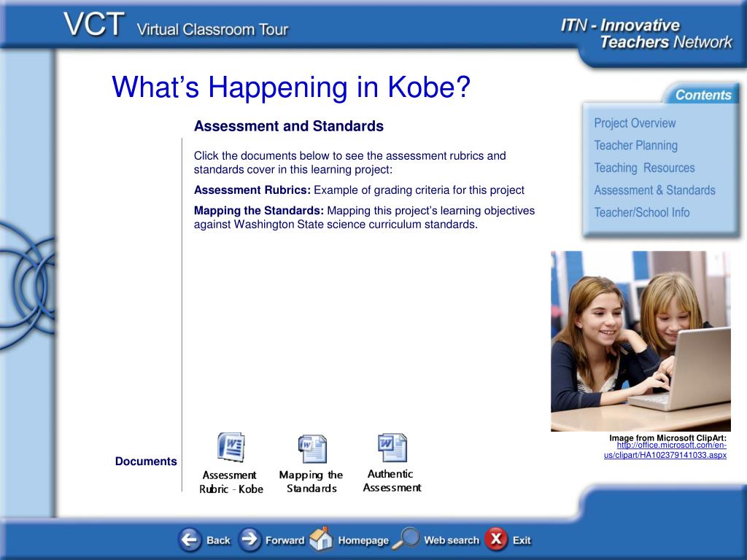747x560 pixels.
Task: Click the Image from Microsoft ClipArt caption
Action: pyautogui.click(x=667, y=437)
